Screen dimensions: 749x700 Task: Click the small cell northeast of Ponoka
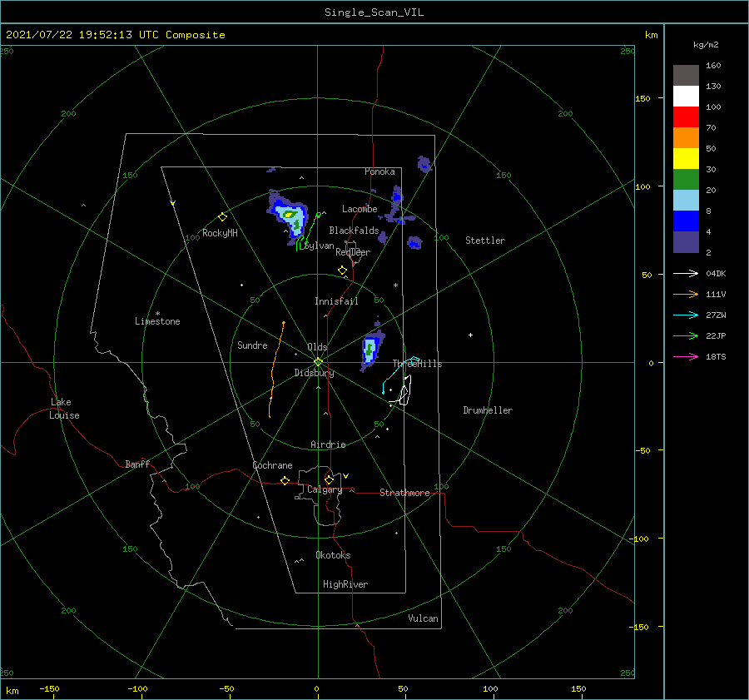coord(424,164)
